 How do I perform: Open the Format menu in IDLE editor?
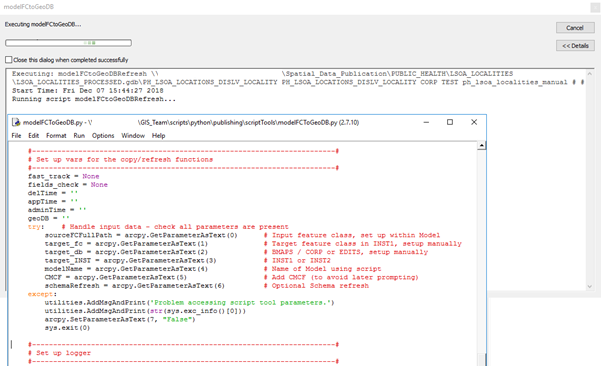[56, 136]
